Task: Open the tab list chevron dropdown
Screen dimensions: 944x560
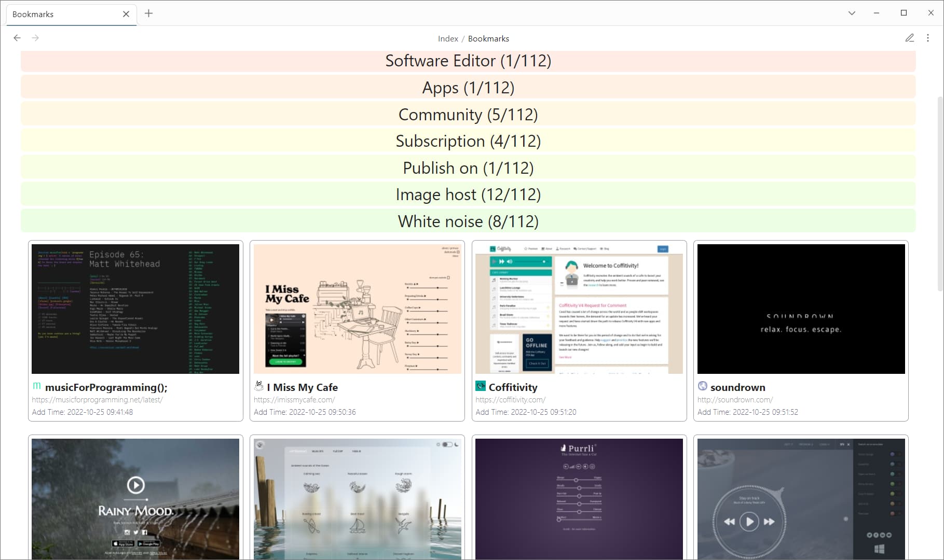Action: point(852,13)
